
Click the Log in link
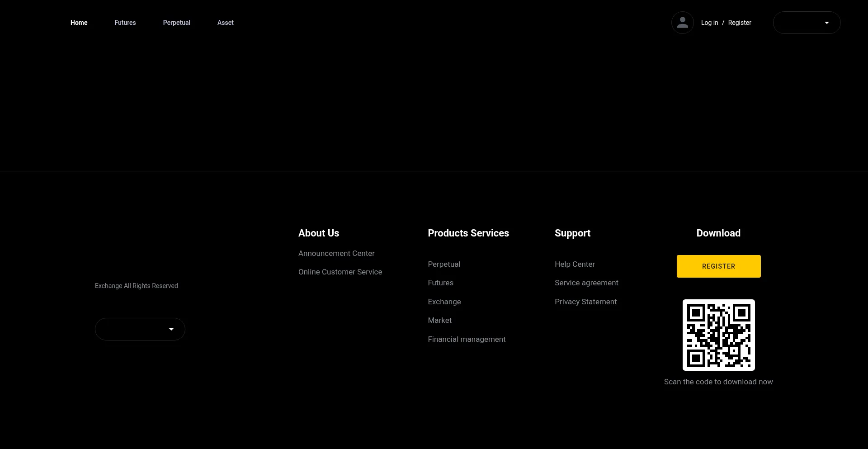(x=709, y=23)
